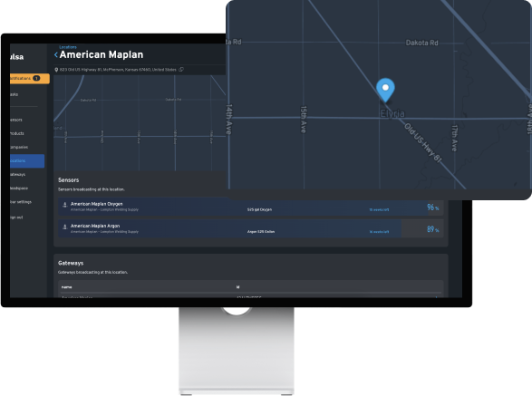The image size is (532, 396).
Task: Click the Elyria label on the enlarged map
Action: coord(392,113)
